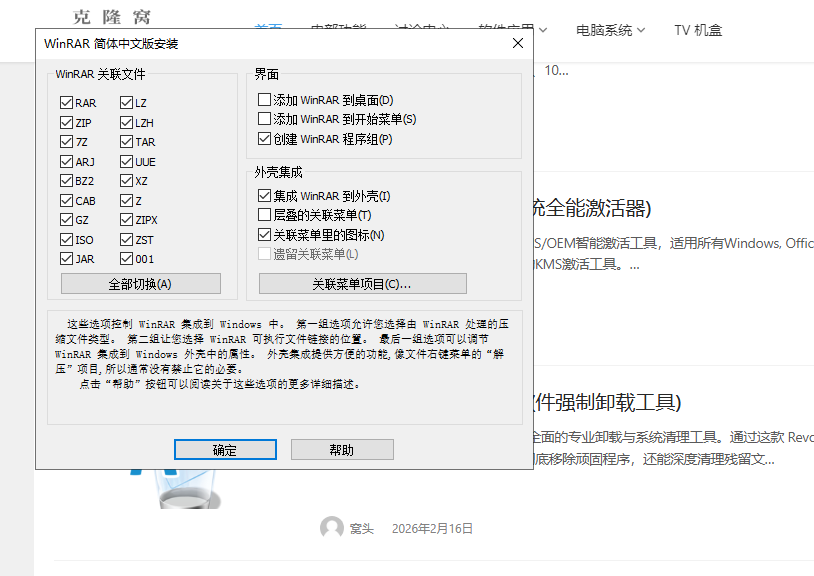Toggle the CAB association checkbox
814x576 pixels.
point(66,200)
